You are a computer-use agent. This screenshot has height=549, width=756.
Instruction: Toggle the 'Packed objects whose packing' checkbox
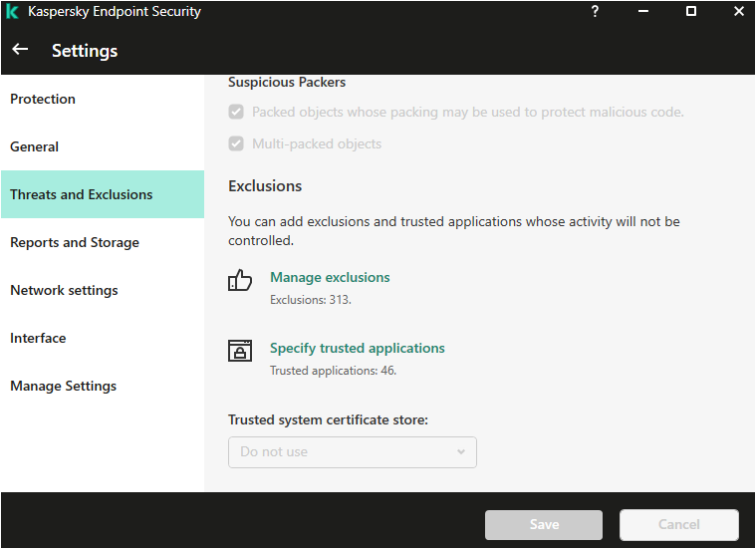pos(236,112)
